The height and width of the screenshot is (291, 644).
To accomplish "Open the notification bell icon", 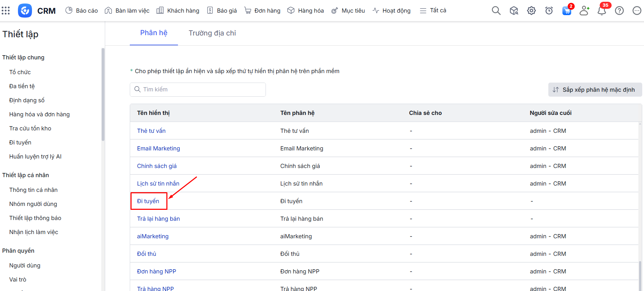I will click(x=602, y=11).
